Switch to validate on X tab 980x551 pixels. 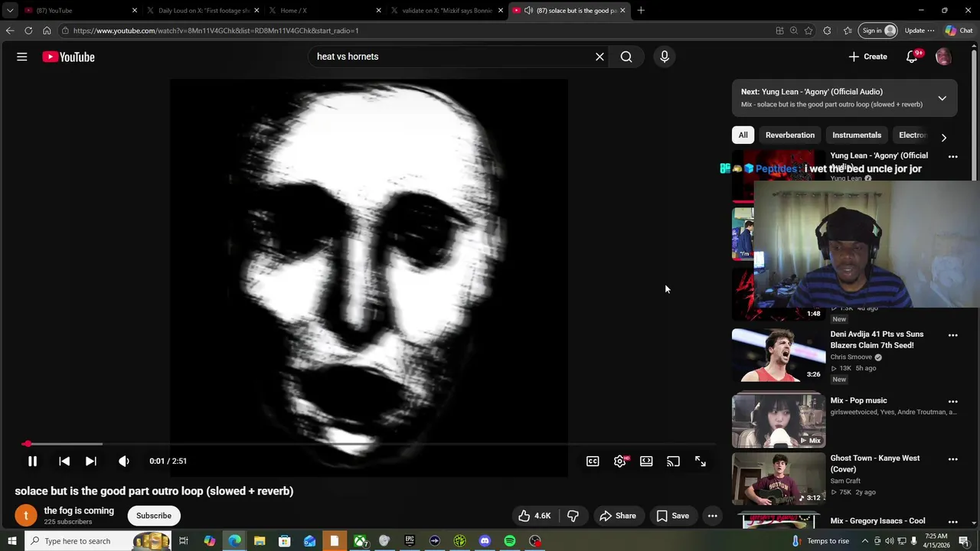446,11
